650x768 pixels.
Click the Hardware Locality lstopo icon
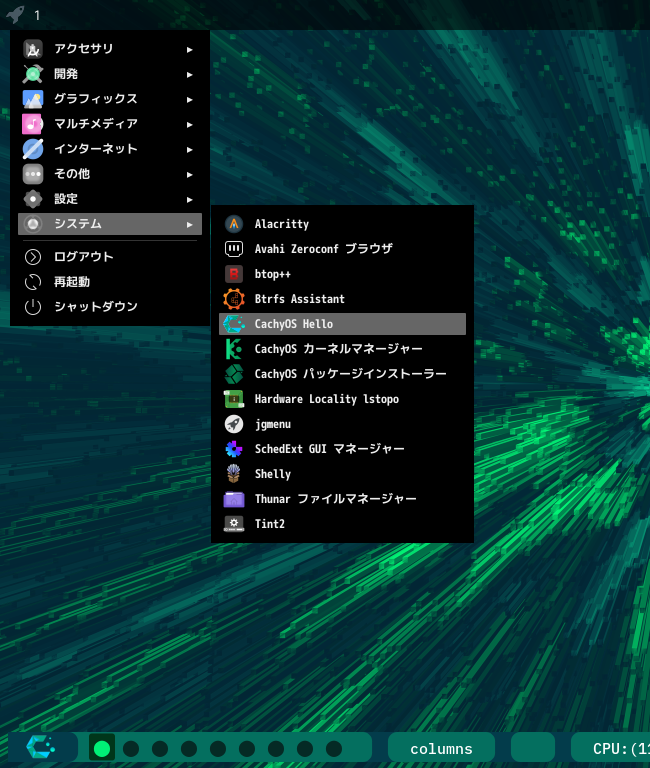click(234, 399)
